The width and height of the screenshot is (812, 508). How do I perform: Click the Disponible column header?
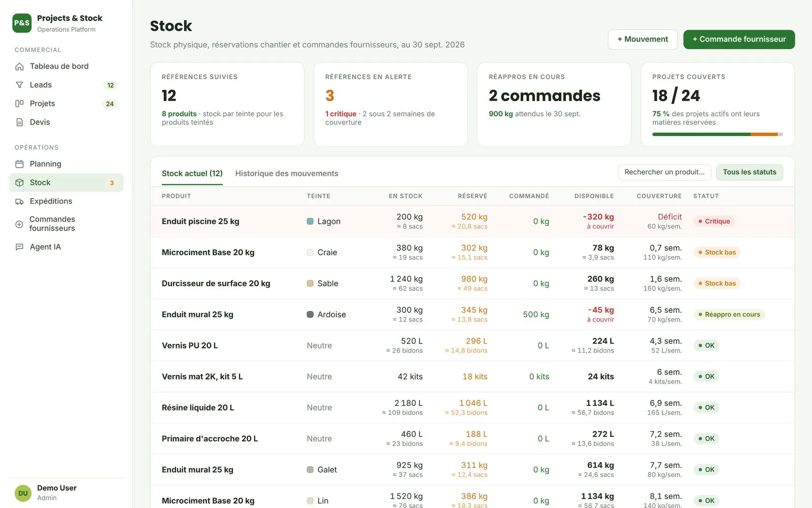coord(594,196)
